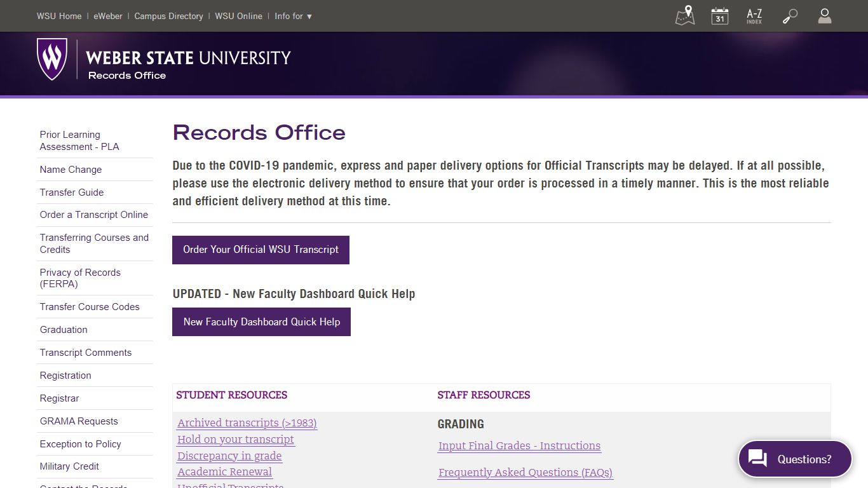Open Transferring Courses and Credits
The height and width of the screenshot is (488, 868).
click(94, 243)
